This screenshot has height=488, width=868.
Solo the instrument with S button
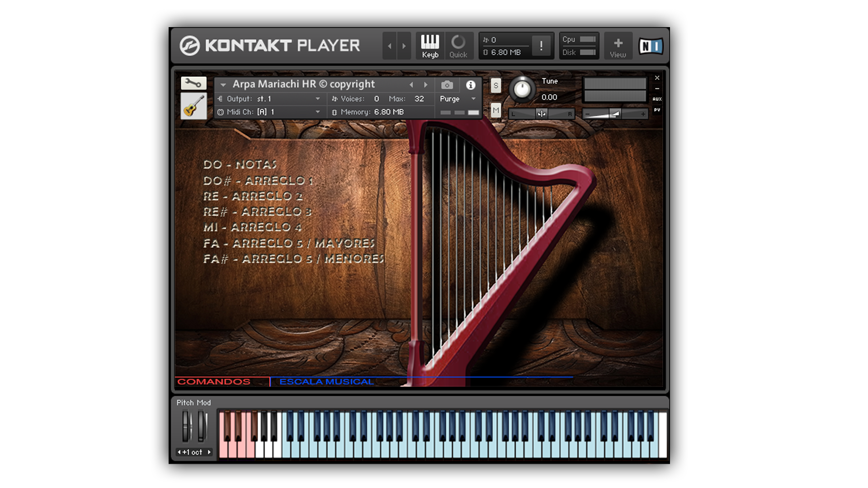pyautogui.click(x=496, y=85)
